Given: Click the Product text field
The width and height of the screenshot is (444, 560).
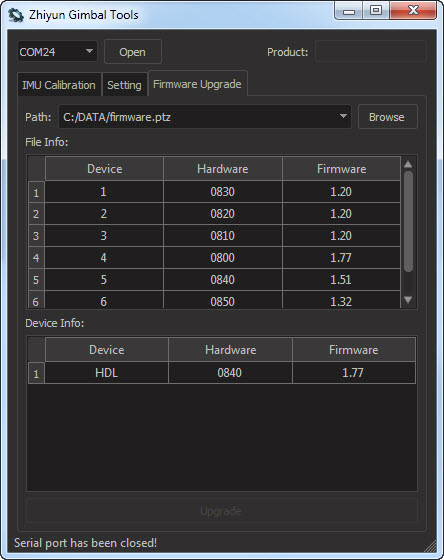Looking at the screenshot, I should [371, 52].
